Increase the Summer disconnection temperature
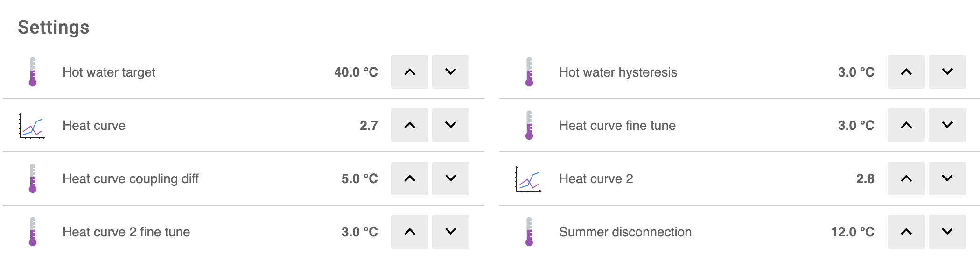This screenshot has height=256, width=980. (x=906, y=232)
